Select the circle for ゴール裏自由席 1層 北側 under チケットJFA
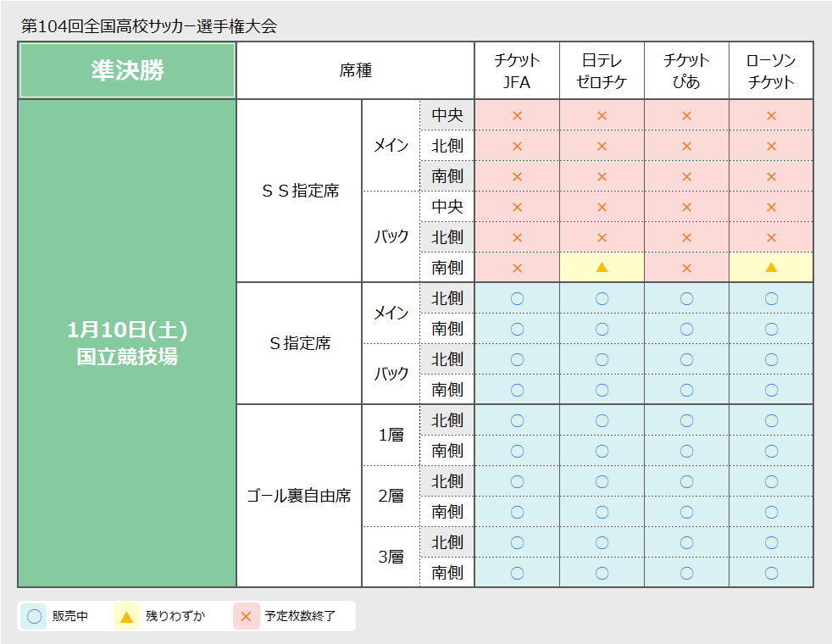Viewport: 832px width, 644px height. pyautogui.click(x=517, y=420)
